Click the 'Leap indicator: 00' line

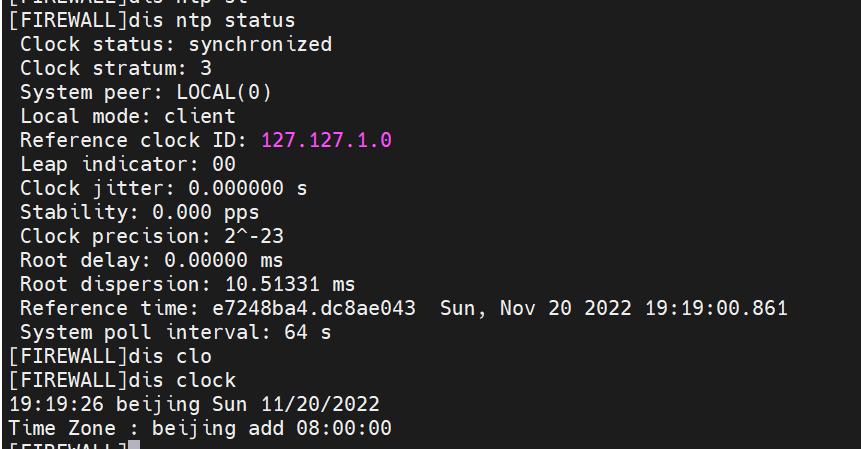click(x=128, y=164)
